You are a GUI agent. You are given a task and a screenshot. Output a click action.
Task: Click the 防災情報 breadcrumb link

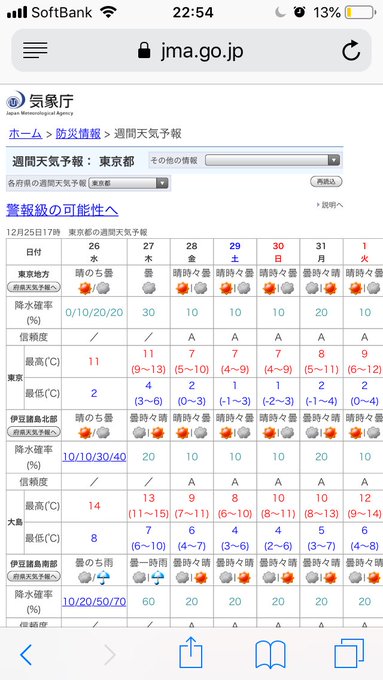click(x=78, y=134)
